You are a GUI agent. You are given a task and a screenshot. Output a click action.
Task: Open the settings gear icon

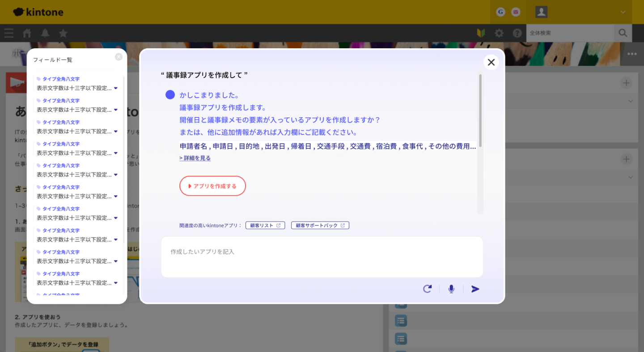pyautogui.click(x=499, y=33)
